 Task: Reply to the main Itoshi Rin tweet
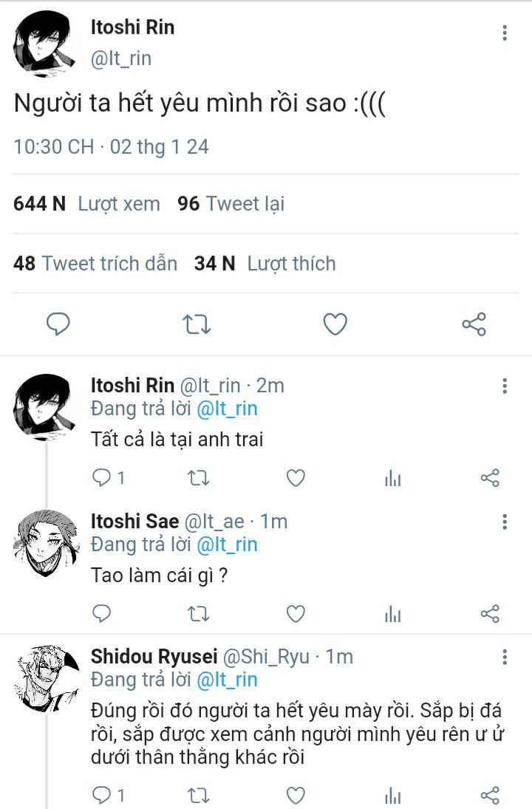(x=58, y=324)
